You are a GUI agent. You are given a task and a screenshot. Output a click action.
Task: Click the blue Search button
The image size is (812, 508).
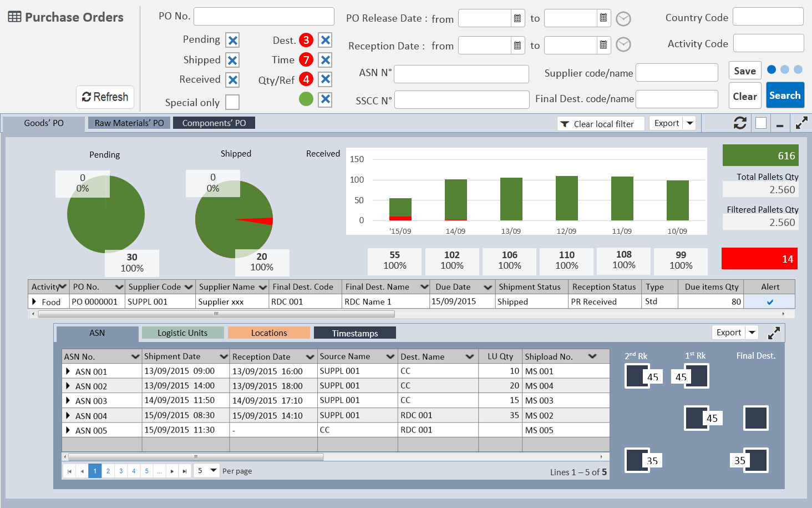tap(785, 95)
